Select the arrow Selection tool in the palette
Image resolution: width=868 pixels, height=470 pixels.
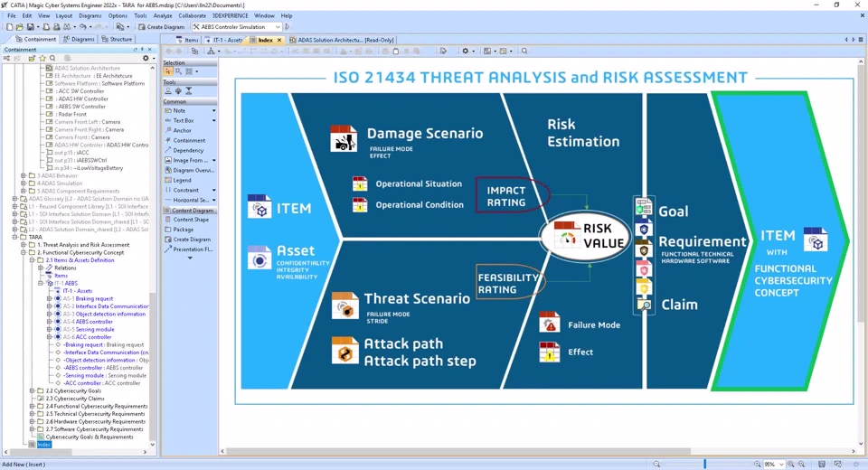pyautogui.click(x=168, y=71)
